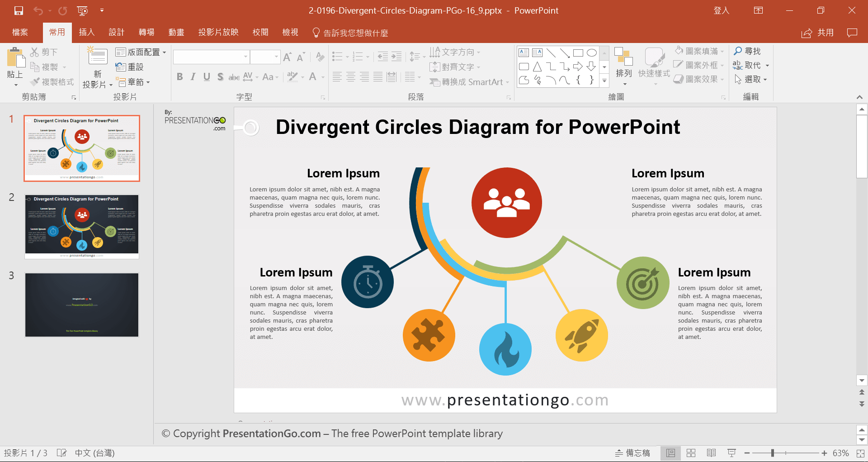Select the text box shape in gallery
The height and width of the screenshot is (462, 868).
pos(524,53)
